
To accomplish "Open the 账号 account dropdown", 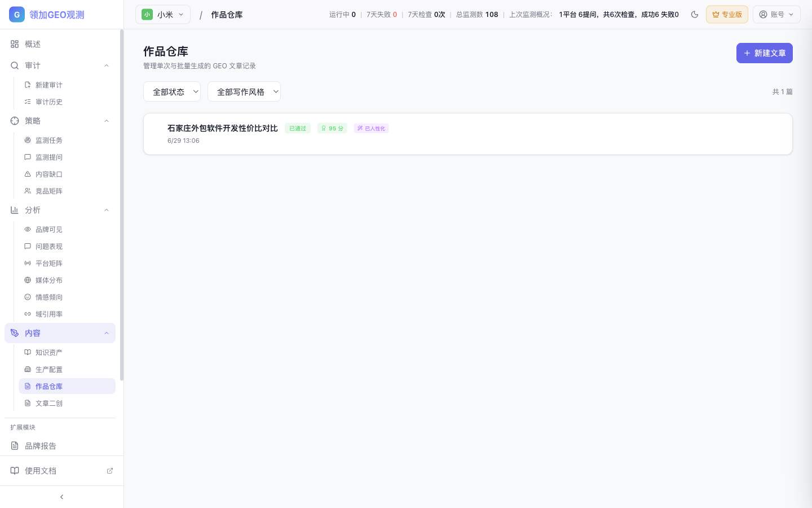I will point(776,15).
